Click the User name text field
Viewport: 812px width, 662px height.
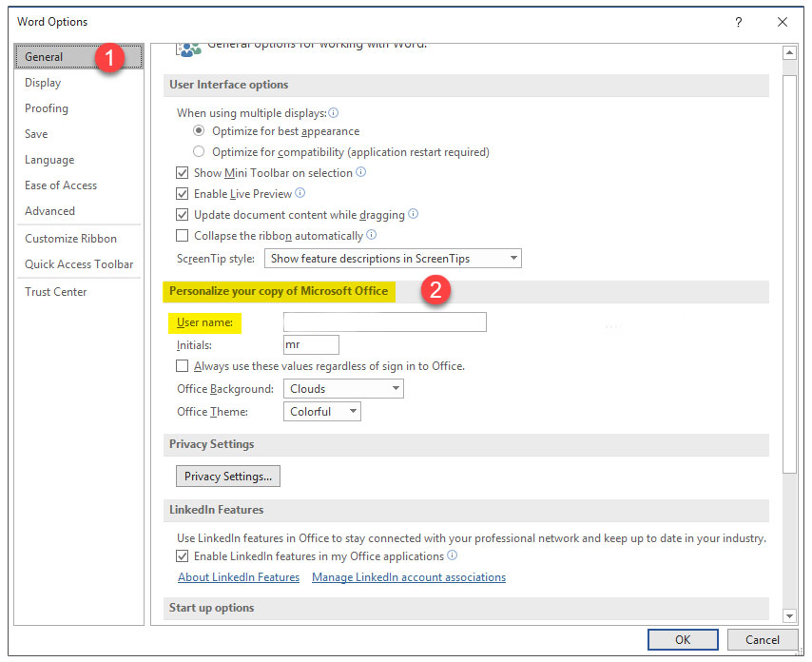[385, 322]
